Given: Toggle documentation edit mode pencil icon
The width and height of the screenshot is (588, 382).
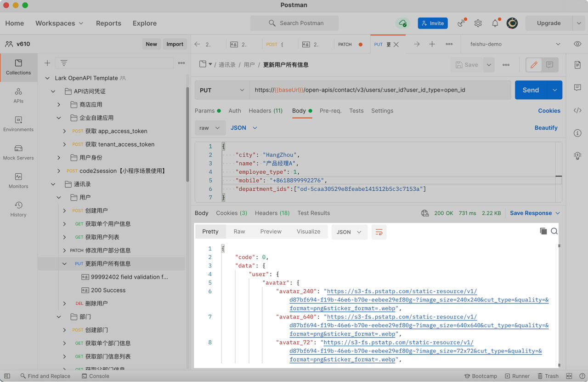Looking at the screenshot, I should (x=533, y=64).
